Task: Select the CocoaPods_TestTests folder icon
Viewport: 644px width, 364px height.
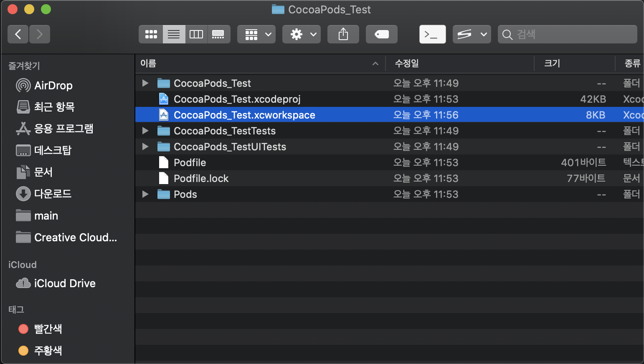Action: tap(164, 131)
